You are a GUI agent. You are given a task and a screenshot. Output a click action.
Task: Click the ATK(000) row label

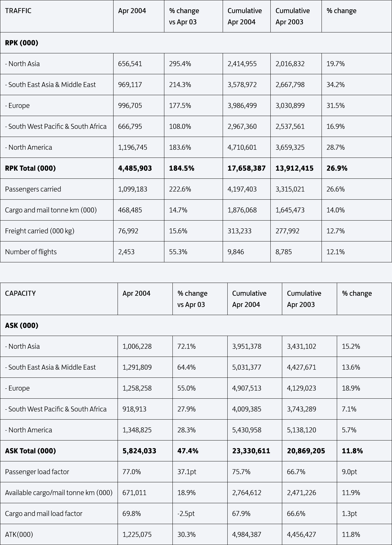tap(19, 535)
